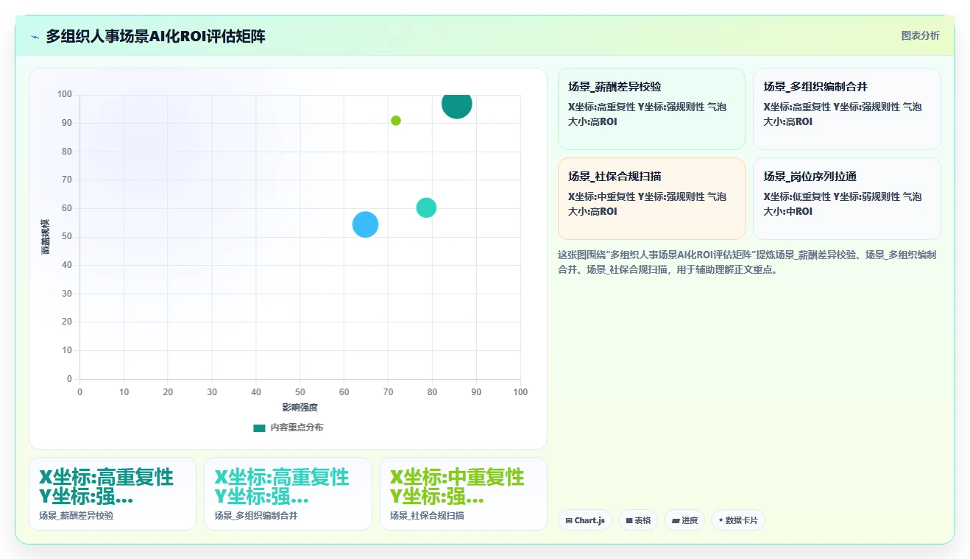Click the small green bubble

(x=396, y=121)
